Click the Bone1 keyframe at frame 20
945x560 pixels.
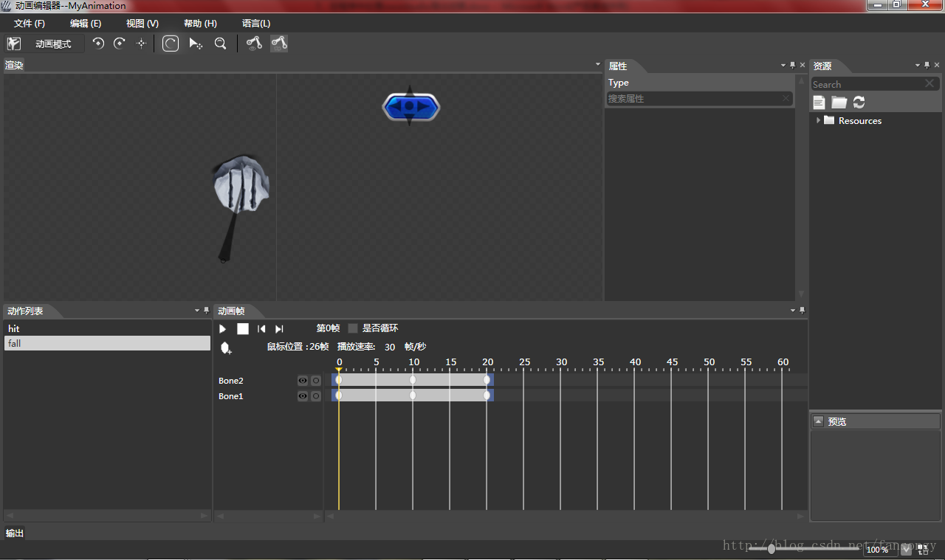click(487, 395)
